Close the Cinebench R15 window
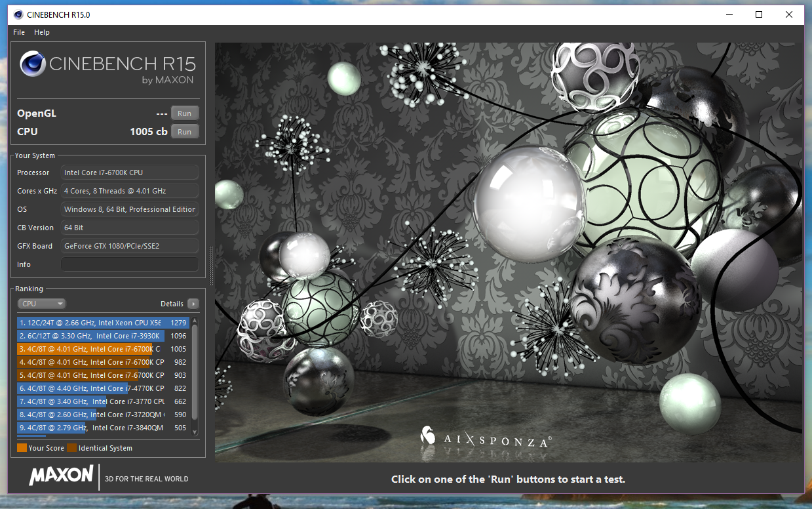 click(789, 14)
